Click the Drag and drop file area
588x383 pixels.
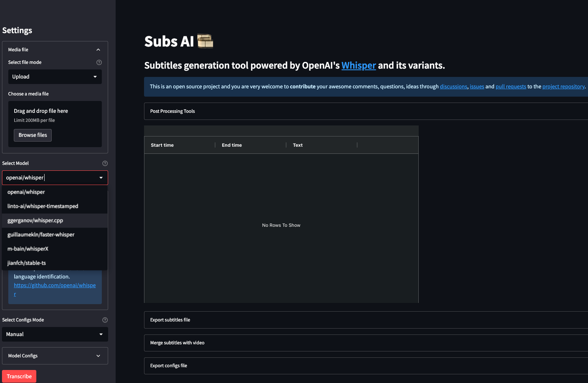pyautogui.click(x=55, y=124)
